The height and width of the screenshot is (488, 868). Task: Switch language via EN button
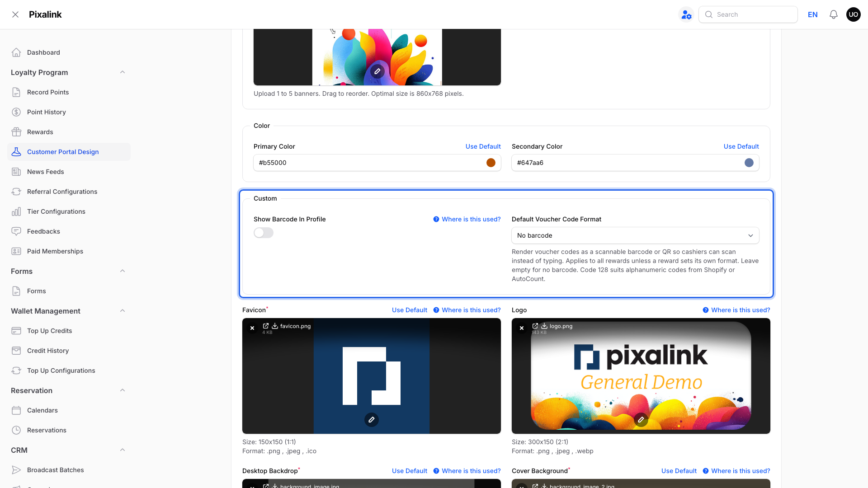[x=812, y=14]
